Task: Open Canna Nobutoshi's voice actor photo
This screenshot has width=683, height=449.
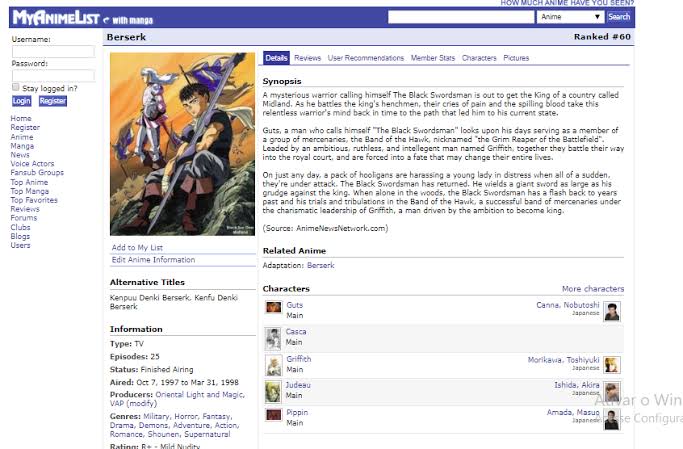Action: point(611,311)
